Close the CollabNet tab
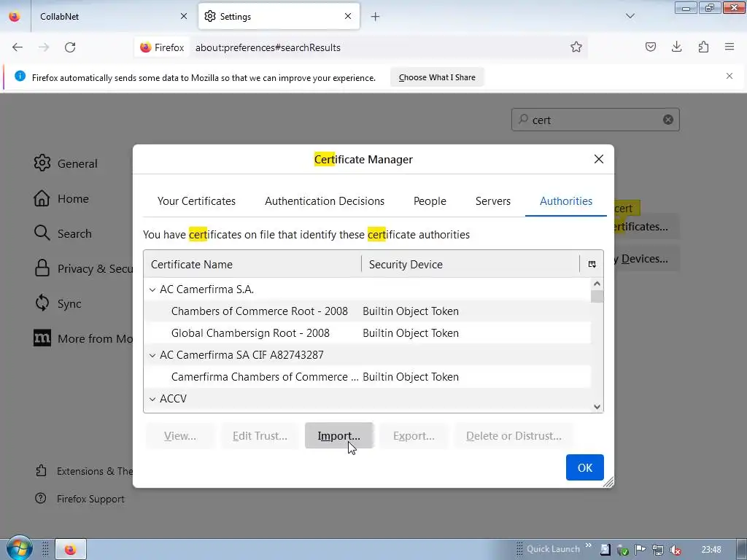747x560 pixels. (x=183, y=16)
